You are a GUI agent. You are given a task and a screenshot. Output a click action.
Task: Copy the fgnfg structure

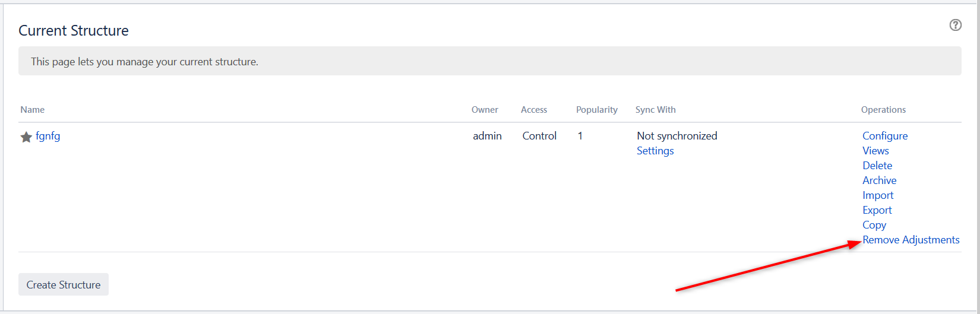tap(874, 225)
